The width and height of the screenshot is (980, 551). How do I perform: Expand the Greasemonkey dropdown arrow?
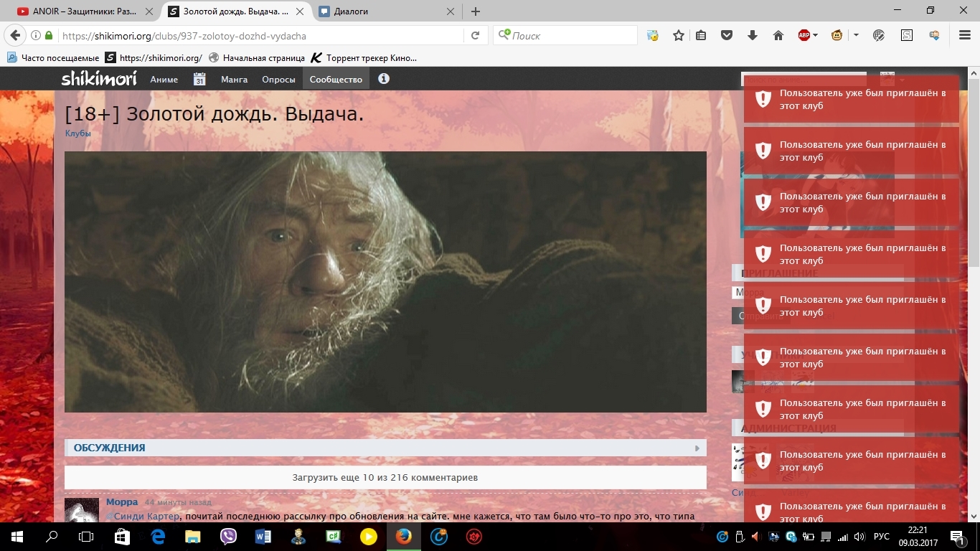click(x=856, y=35)
